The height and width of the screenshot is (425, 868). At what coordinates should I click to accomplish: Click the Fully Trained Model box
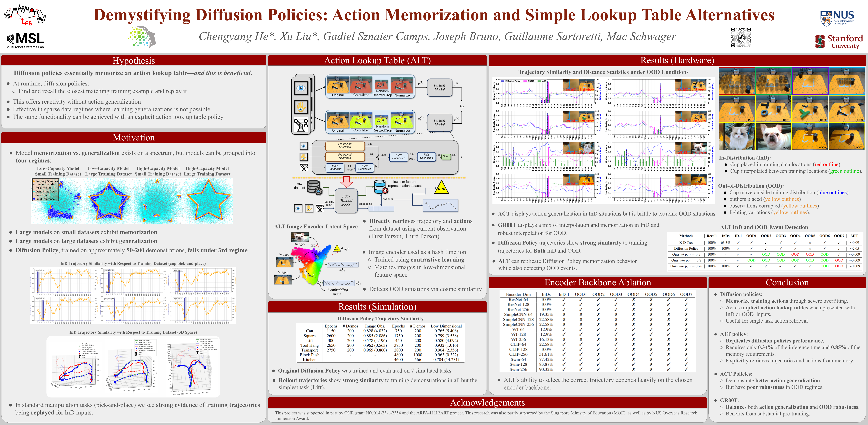click(346, 200)
